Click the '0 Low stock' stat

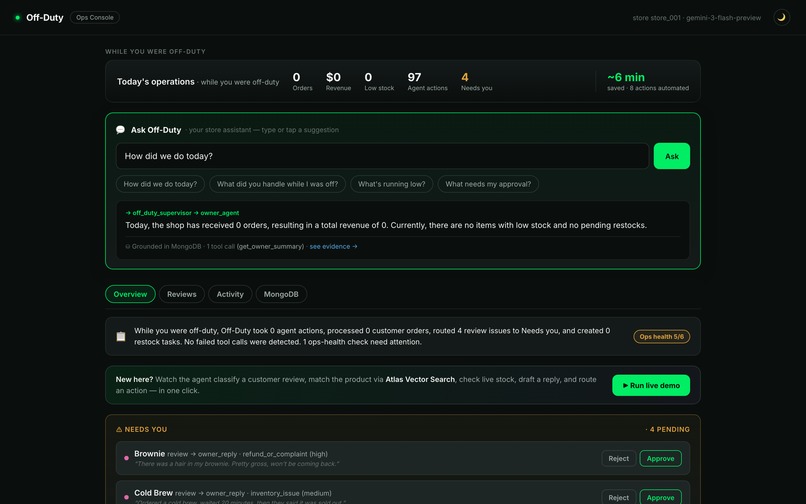tap(379, 81)
